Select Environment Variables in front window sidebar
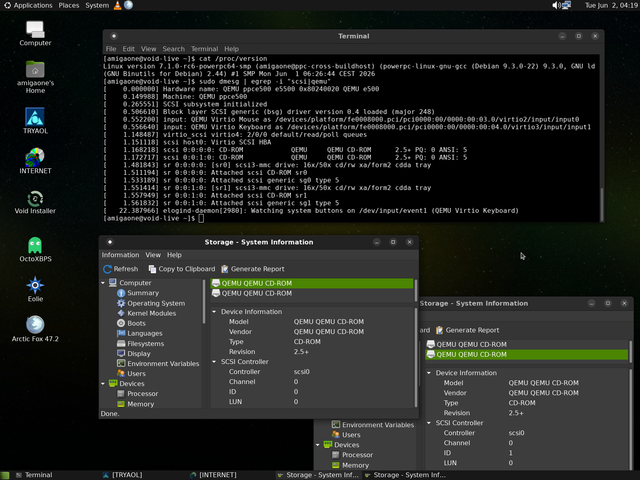 coord(163,364)
